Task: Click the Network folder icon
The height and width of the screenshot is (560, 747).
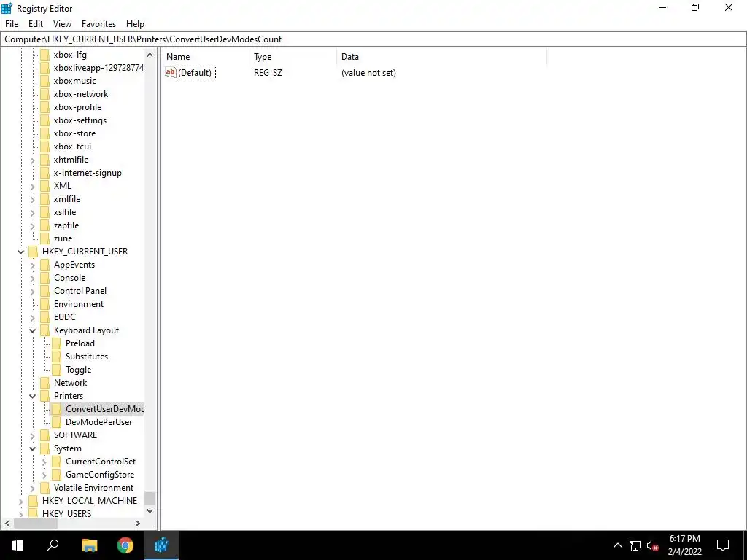Action: coord(44,383)
